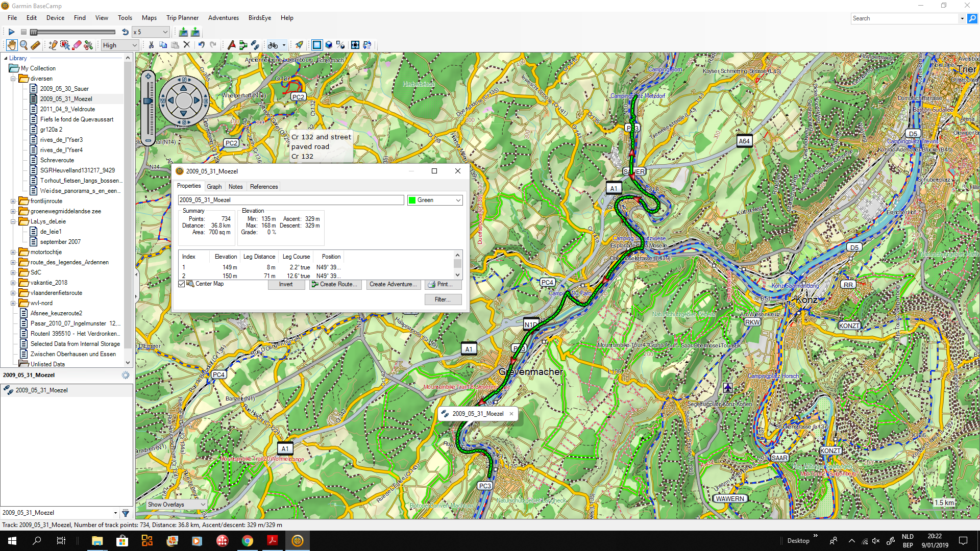Screen dimensions: 980x551
Task: Click the Create Route button
Action: pyautogui.click(x=336, y=285)
